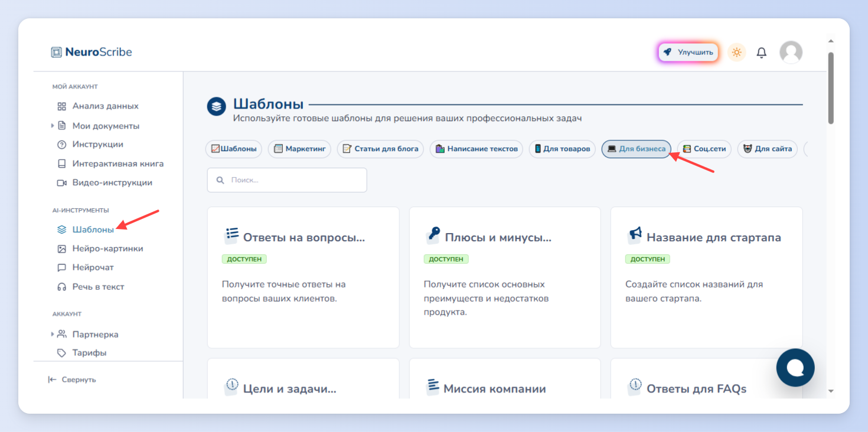Open Нейрочат tool
Screen dimensions: 868x432
(93, 267)
